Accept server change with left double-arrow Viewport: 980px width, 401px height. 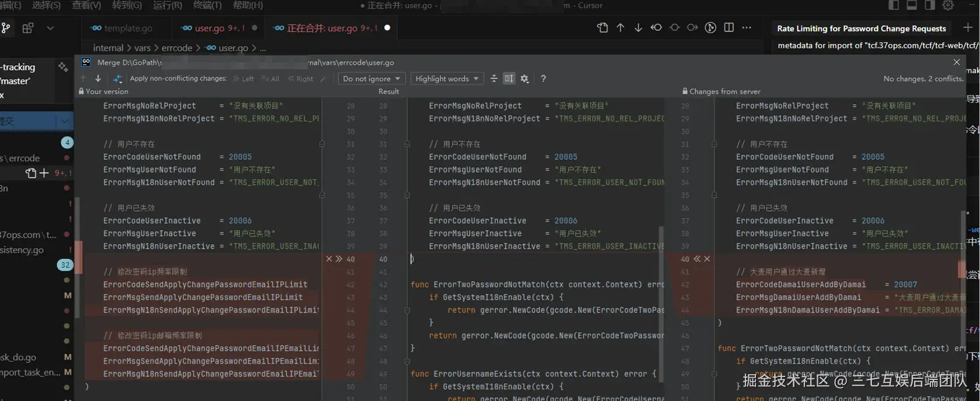tap(696, 259)
